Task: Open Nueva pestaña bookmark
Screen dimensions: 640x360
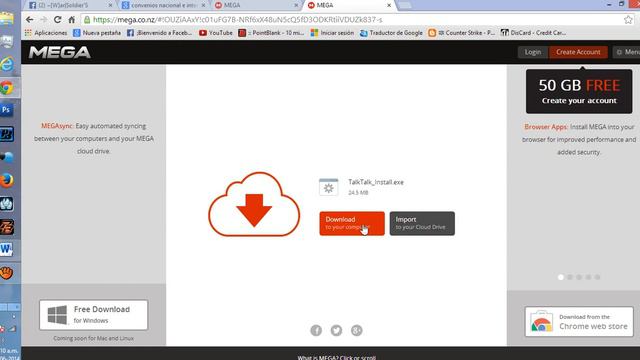Action: point(97,33)
